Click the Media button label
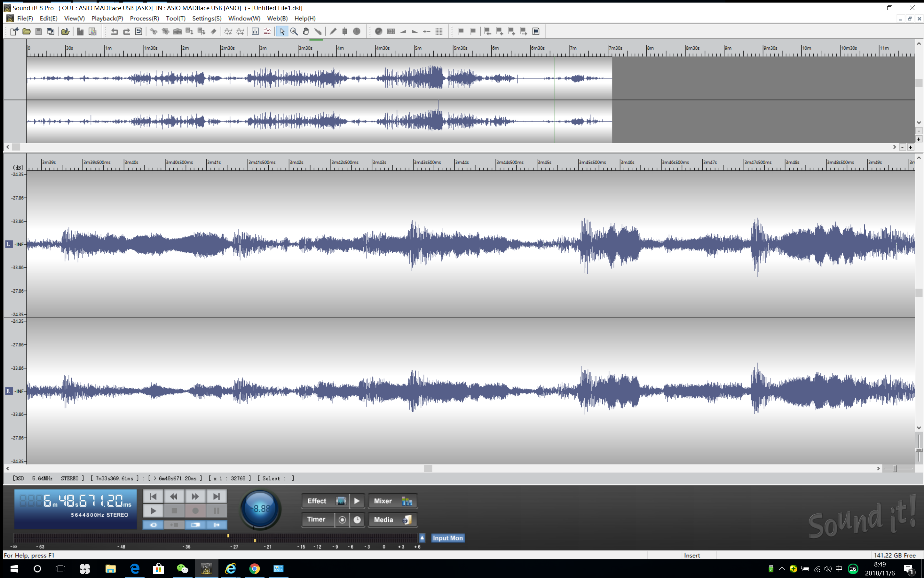Image resolution: width=924 pixels, height=578 pixels. pos(384,520)
